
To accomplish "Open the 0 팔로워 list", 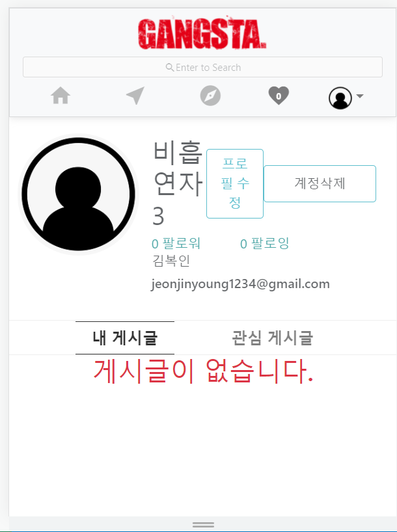I will pos(176,244).
